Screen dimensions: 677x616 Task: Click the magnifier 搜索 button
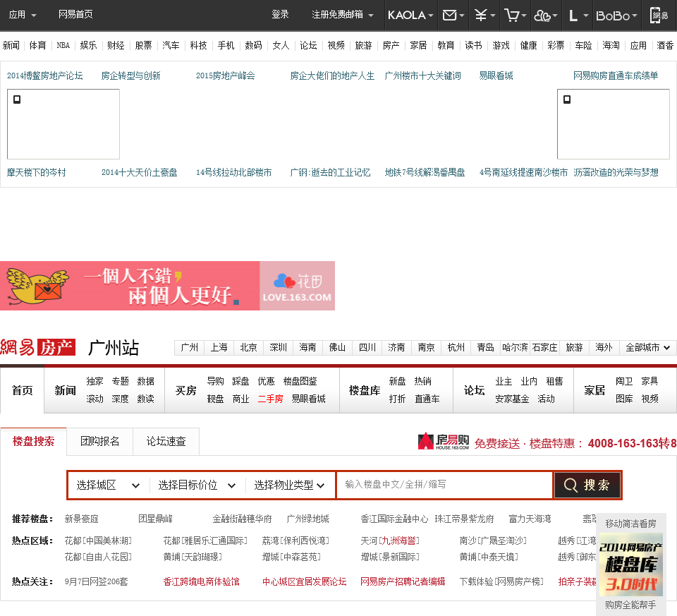pos(587,485)
